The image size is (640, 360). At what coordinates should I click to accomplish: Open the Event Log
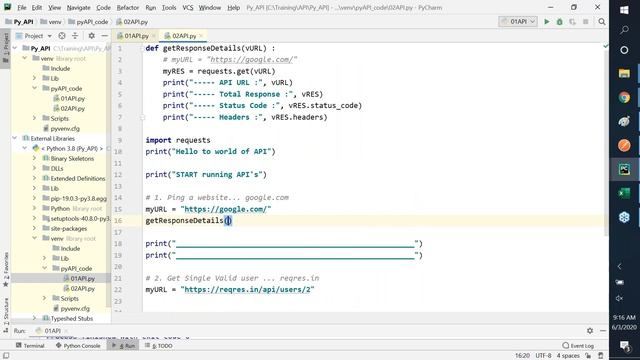[578, 346]
